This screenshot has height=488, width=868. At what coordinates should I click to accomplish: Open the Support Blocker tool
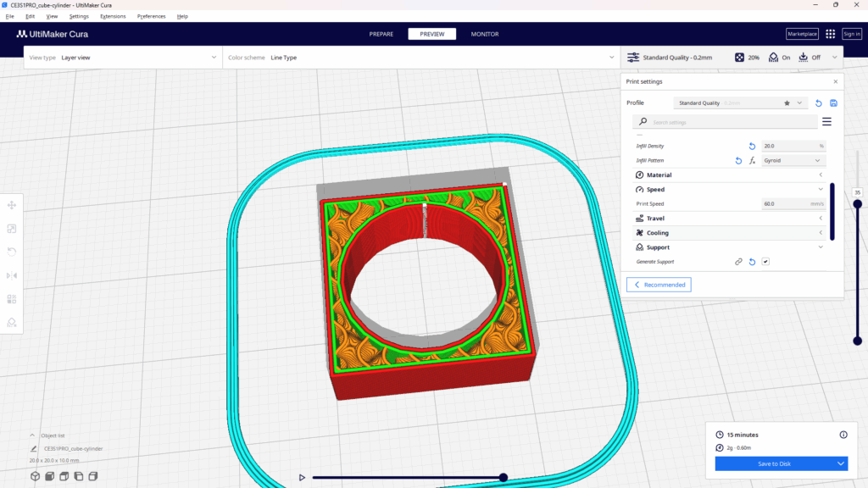click(12, 323)
